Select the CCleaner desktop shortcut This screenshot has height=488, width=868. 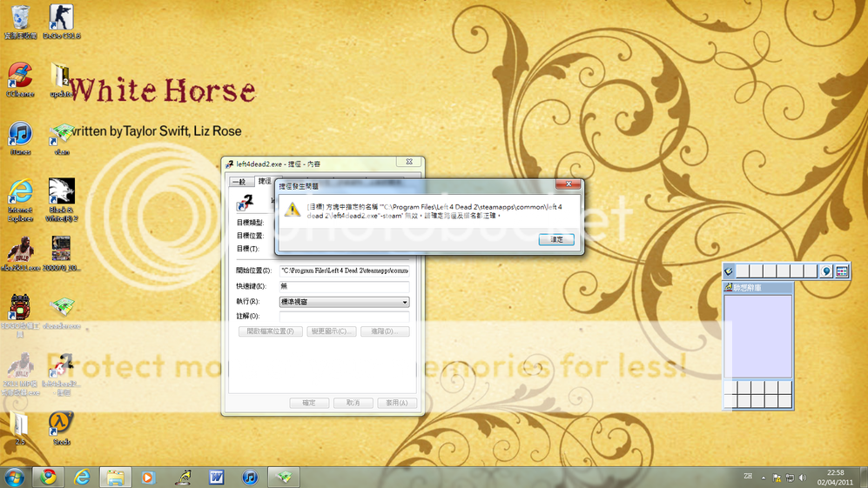tap(19, 77)
